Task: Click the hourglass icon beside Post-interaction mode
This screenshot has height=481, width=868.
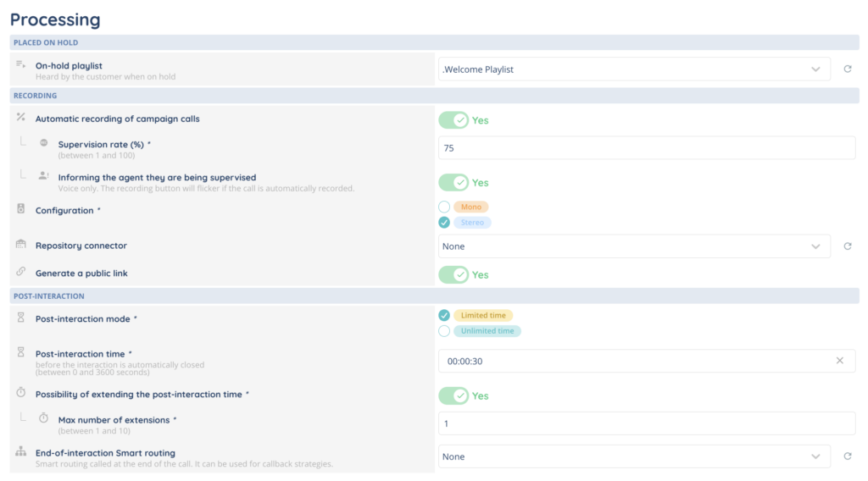Action: click(21, 318)
